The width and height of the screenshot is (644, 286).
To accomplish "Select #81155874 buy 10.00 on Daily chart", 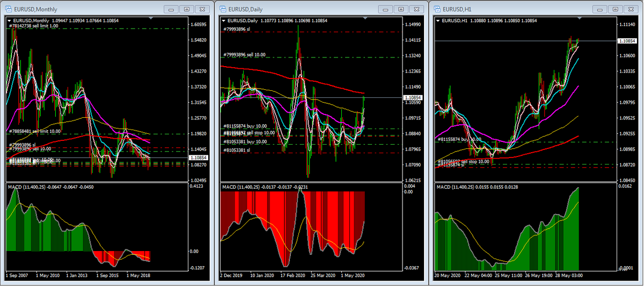I will pos(245,126).
